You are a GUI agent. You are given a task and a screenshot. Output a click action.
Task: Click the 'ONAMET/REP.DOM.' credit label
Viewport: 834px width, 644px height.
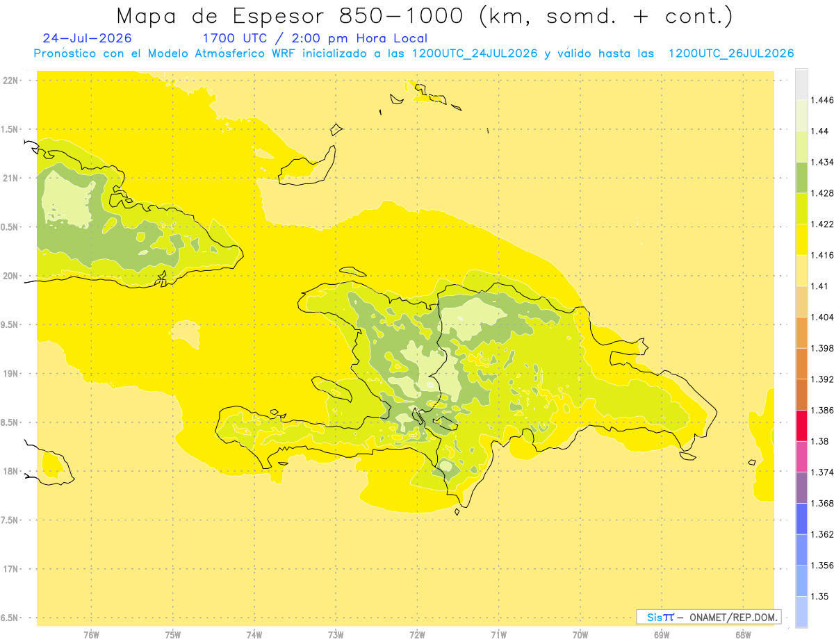click(x=734, y=617)
